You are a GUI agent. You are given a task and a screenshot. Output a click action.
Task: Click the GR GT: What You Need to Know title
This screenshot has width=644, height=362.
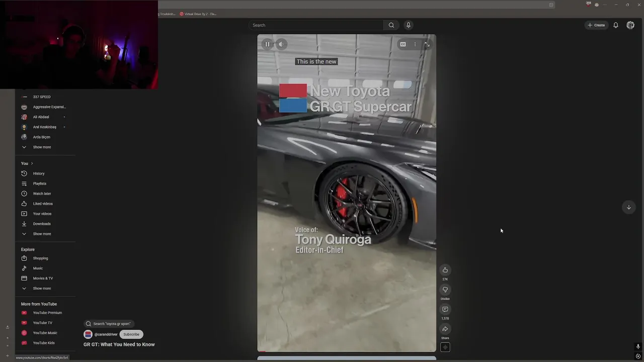pos(119,344)
